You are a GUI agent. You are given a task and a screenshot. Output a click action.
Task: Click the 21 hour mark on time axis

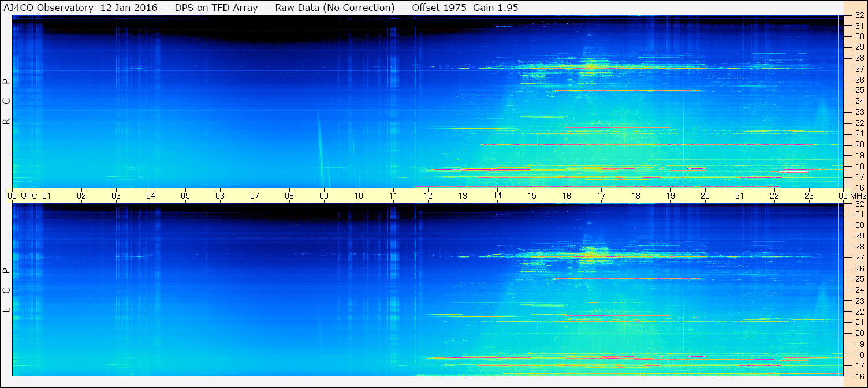pos(740,196)
